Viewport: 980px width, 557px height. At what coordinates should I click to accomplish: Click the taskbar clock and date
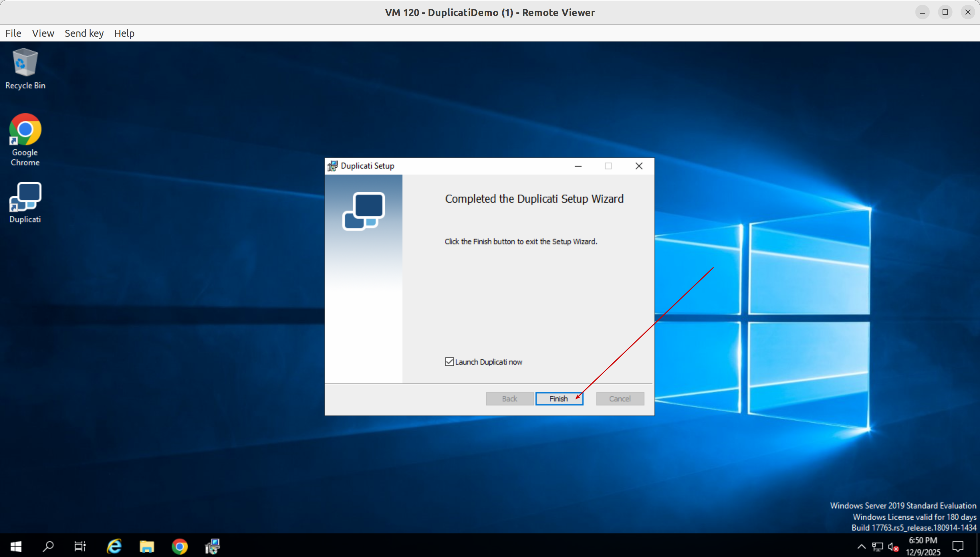[x=923, y=546]
